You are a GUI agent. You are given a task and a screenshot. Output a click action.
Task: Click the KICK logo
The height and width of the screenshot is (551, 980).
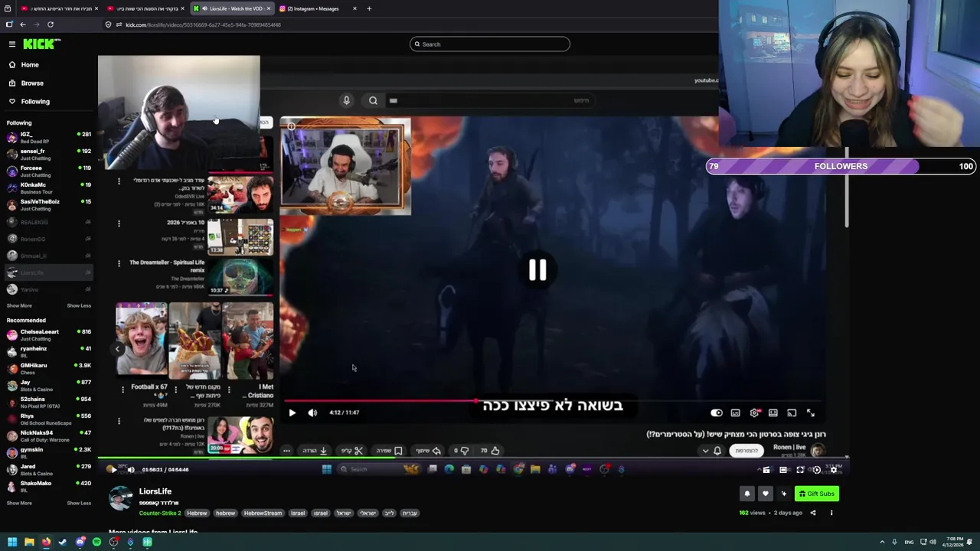tap(38, 44)
